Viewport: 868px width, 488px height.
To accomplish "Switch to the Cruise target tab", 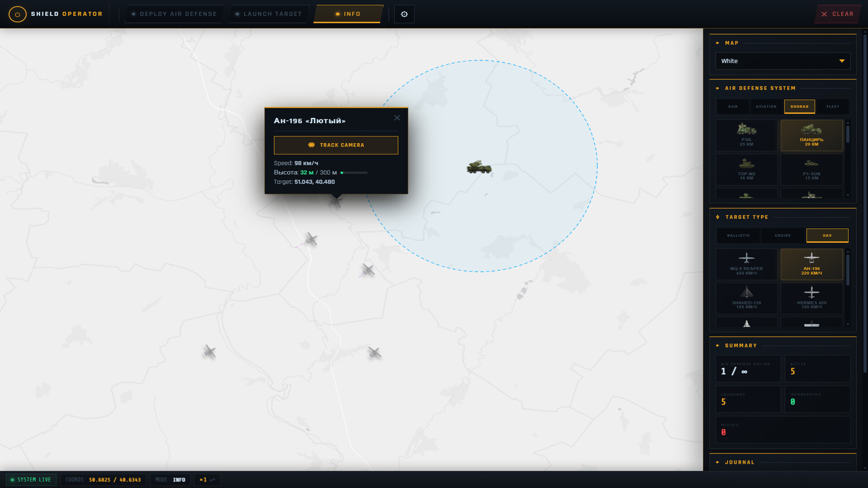I will pyautogui.click(x=783, y=235).
